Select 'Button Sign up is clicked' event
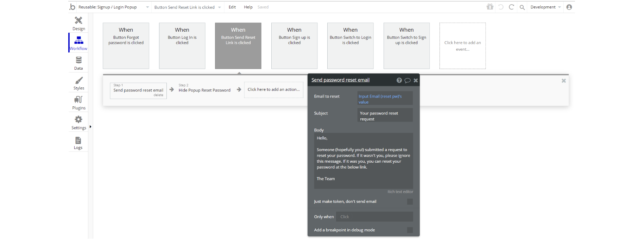Image resolution: width=644 pixels, height=243 pixels. (x=294, y=46)
